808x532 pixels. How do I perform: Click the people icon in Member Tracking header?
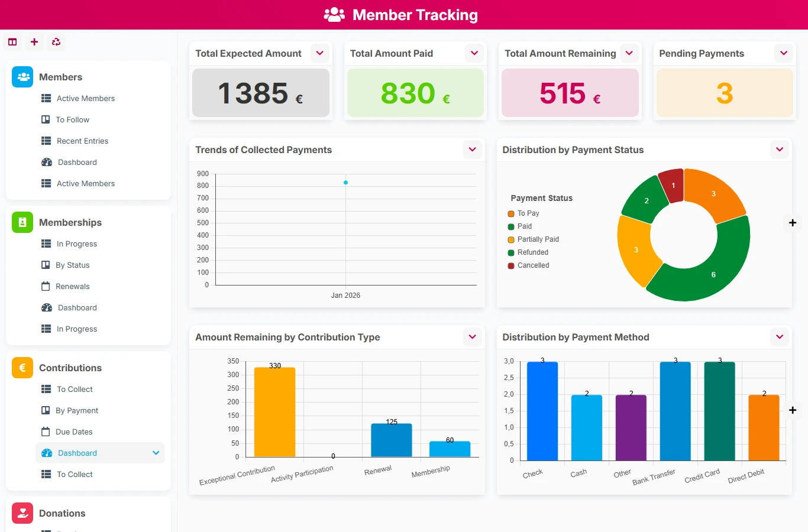[334, 15]
